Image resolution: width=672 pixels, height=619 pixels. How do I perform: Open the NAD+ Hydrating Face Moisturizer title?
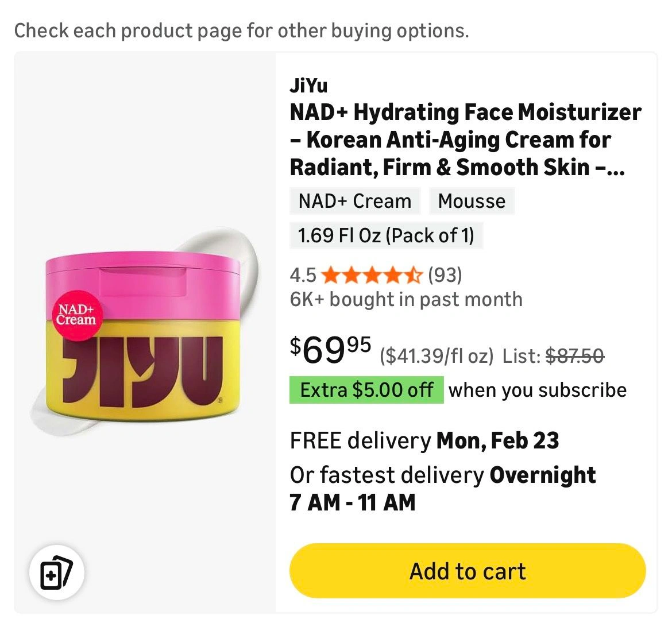coord(465,140)
